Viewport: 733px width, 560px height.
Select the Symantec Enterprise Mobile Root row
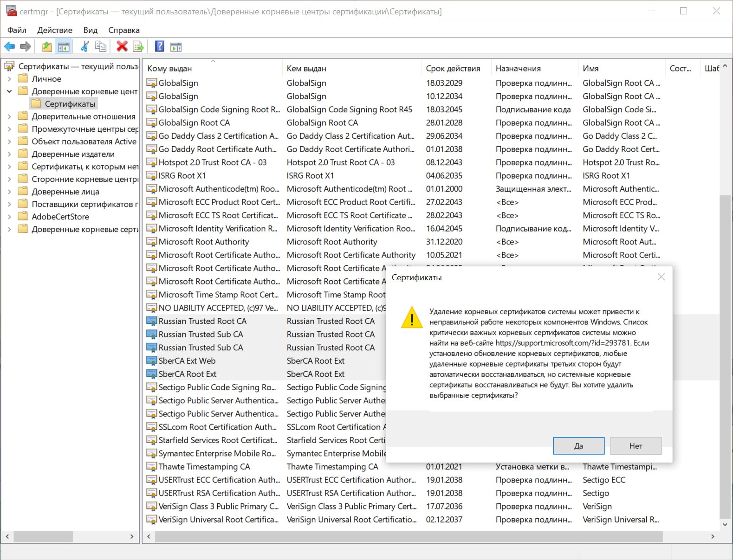pos(265,453)
